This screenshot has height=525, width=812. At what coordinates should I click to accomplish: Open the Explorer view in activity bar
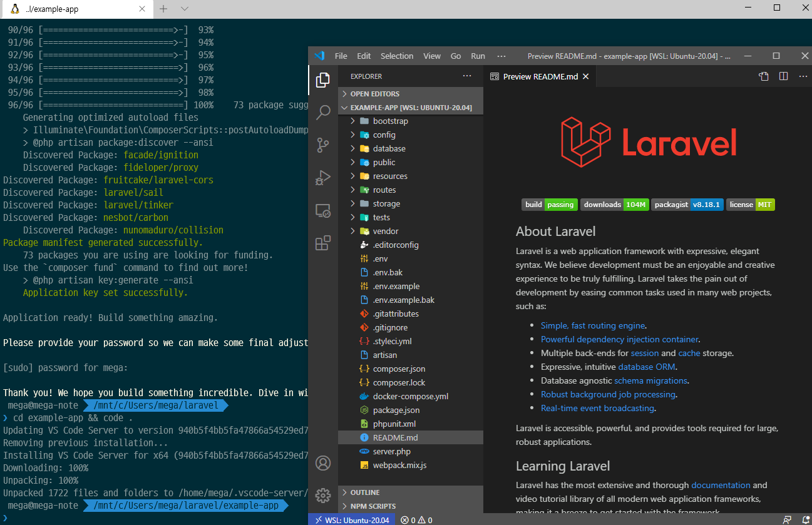323,80
